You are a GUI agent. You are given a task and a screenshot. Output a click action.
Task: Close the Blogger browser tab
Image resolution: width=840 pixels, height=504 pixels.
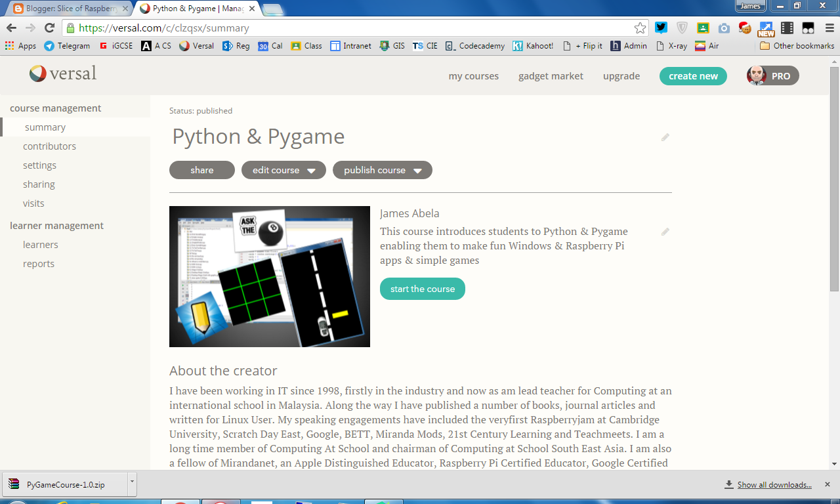tap(125, 9)
